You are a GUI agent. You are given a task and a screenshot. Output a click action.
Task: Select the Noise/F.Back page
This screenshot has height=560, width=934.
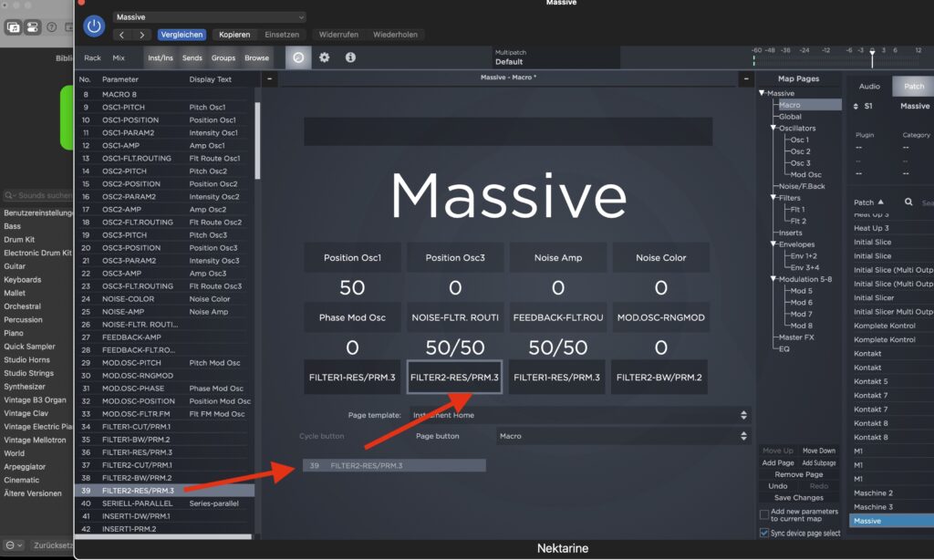click(802, 186)
